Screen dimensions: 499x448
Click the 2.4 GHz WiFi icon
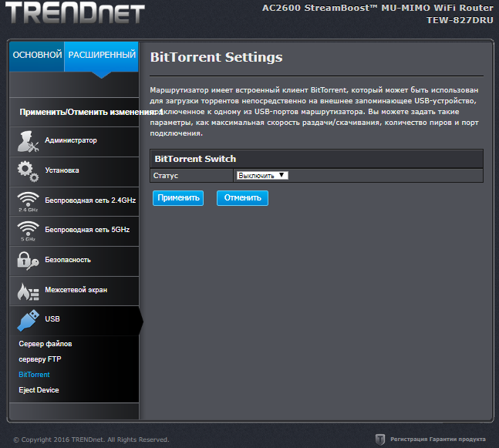(28, 202)
